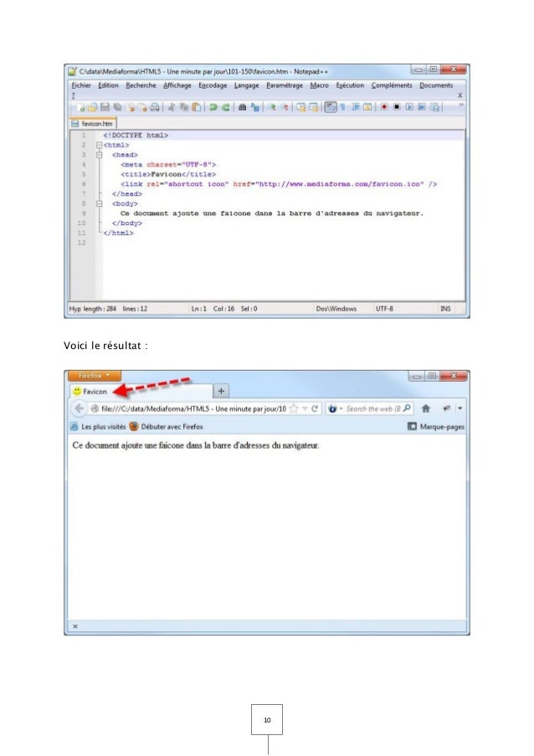
Task: Open the ? help menu in Notepad++
Action: coord(74,95)
